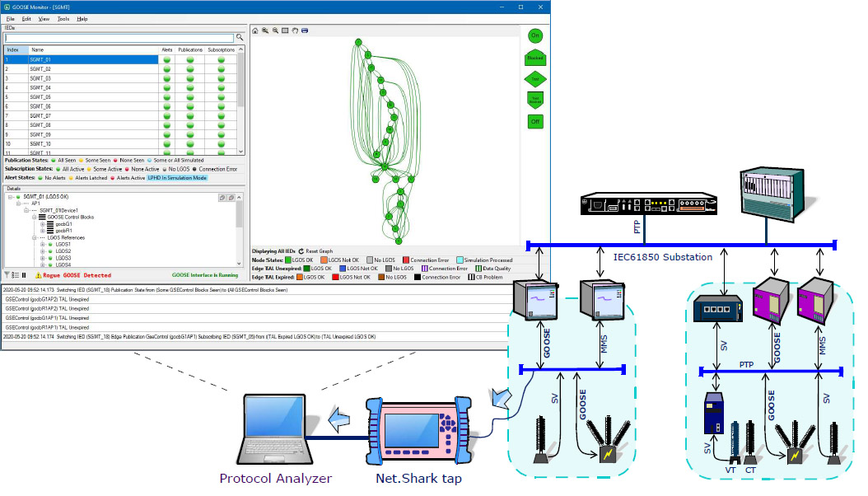
Task: Click the zoom out magnifier icon
Action: tap(275, 30)
